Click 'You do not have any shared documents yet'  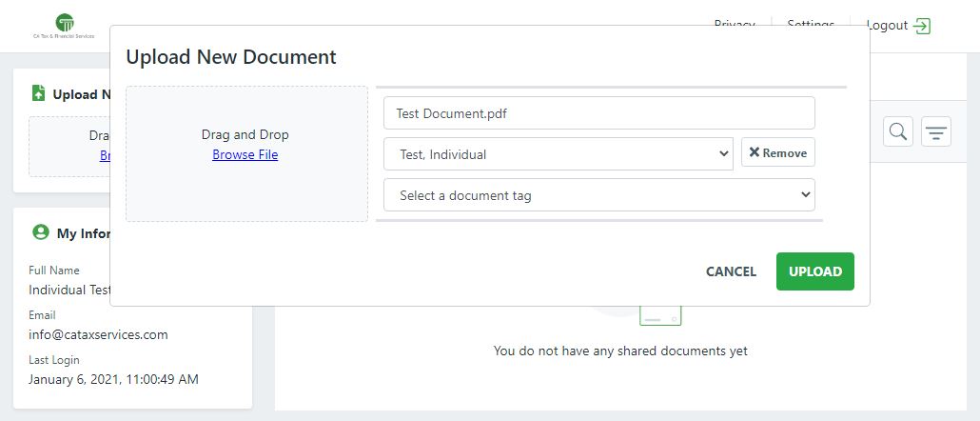point(620,351)
